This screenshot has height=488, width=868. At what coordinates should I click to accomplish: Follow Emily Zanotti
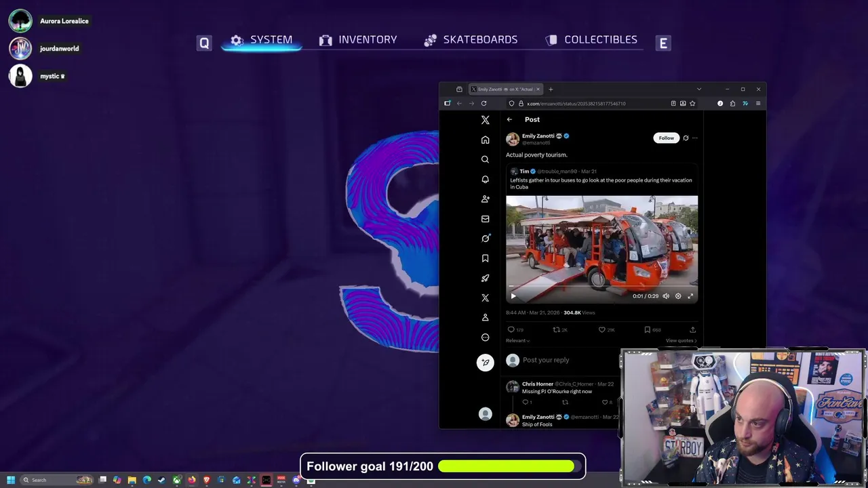click(667, 138)
